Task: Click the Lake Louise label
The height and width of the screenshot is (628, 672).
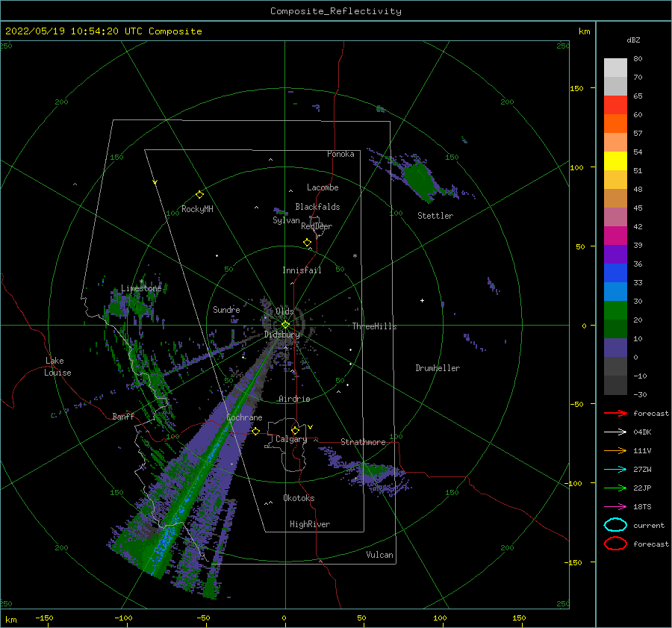Action: (57, 367)
